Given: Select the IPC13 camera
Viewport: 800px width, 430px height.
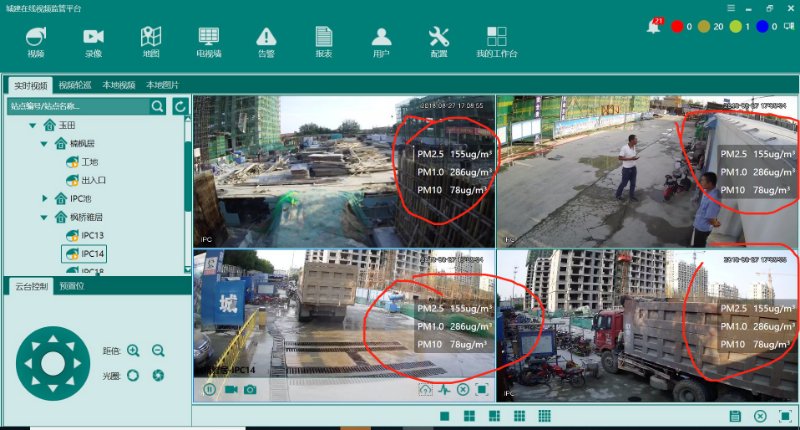Looking at the screenshot, I should tap(85, 235).
